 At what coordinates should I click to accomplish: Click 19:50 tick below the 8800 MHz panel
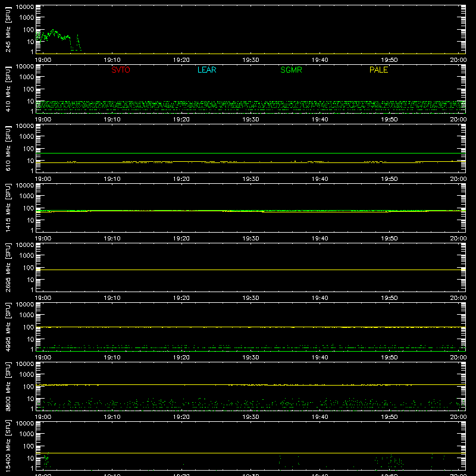point(389,417)
